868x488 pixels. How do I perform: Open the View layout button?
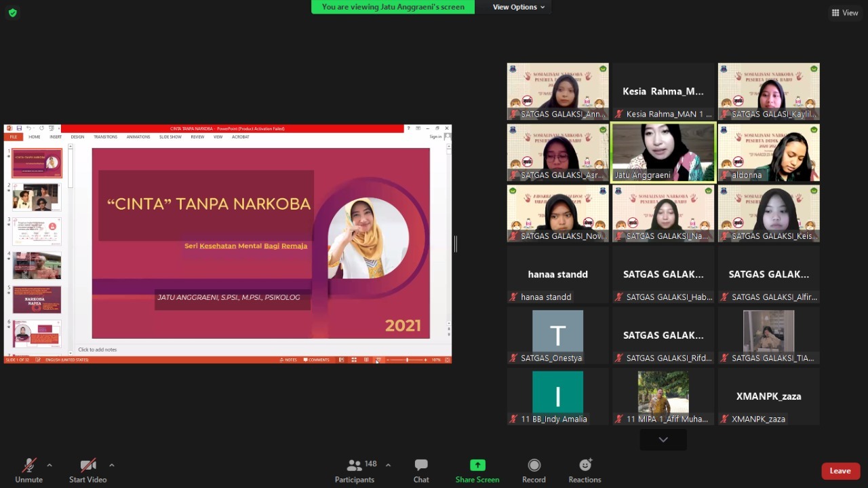pos(845,12)
